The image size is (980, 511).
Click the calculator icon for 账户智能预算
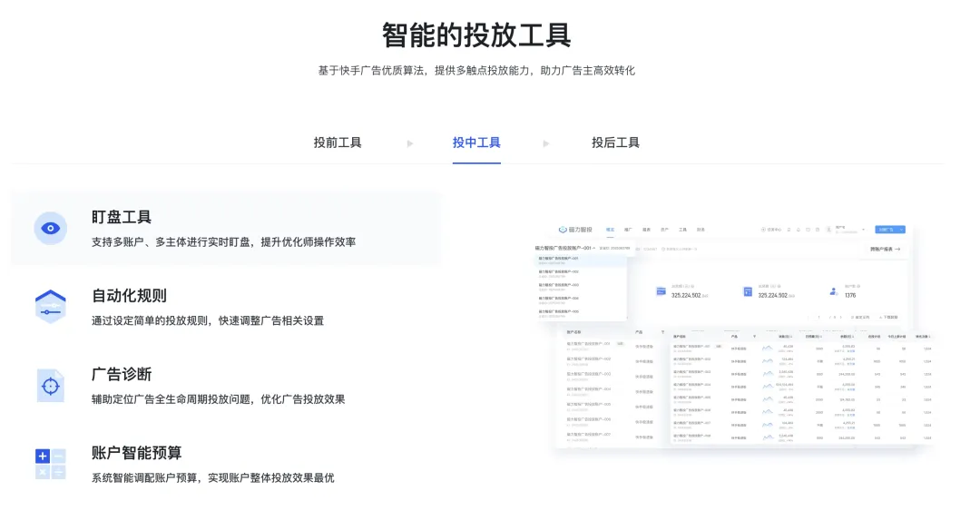pos(51,464)
